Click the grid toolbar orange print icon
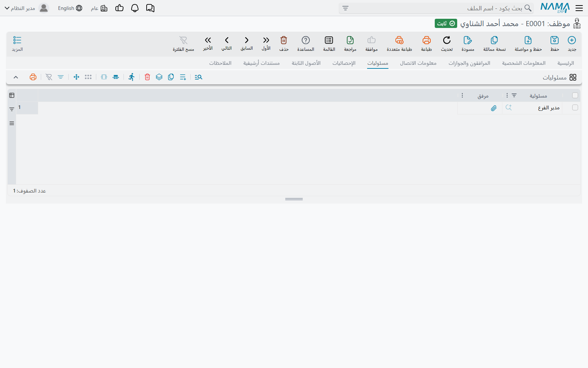 coord(33,77)
